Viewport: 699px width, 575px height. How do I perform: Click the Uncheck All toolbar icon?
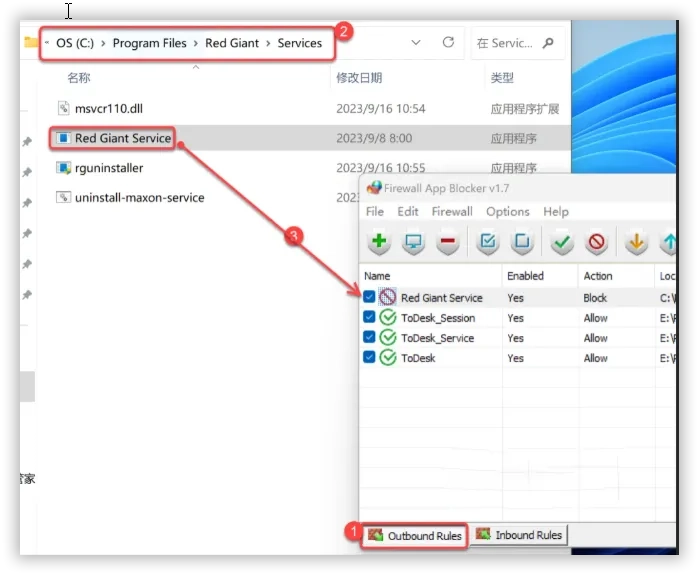522,242
